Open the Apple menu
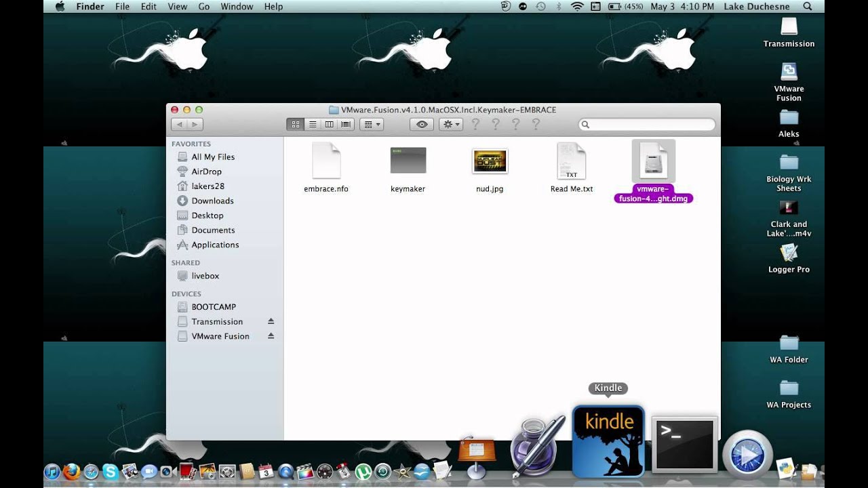This screenshot has height=488, width=868. coord(60,6)
